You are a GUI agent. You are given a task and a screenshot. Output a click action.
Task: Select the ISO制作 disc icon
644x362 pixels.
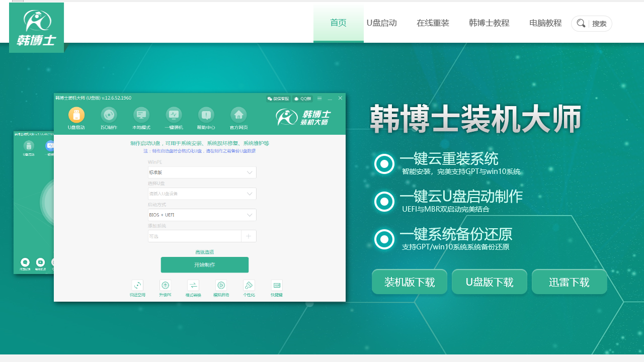109,115
